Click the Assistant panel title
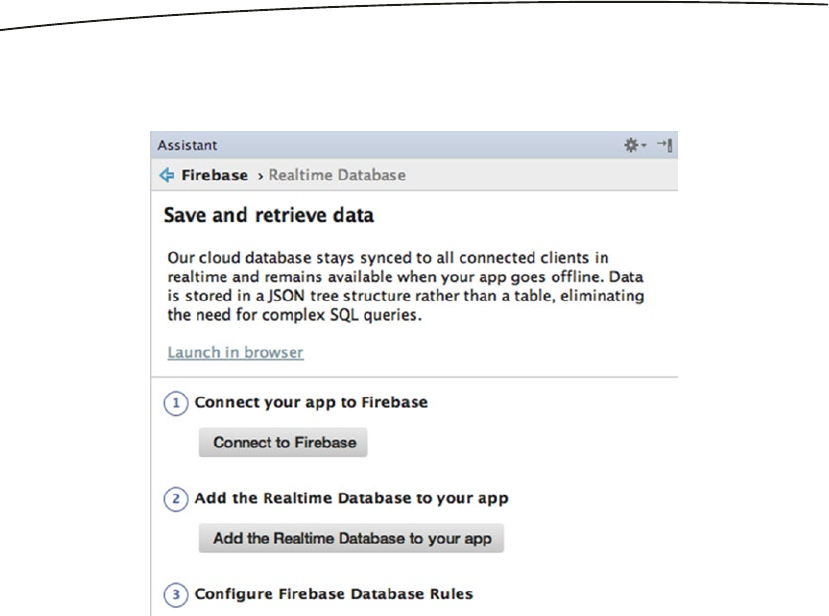Image resolution: width=829 pixels, height=616 pixels. 187,145
